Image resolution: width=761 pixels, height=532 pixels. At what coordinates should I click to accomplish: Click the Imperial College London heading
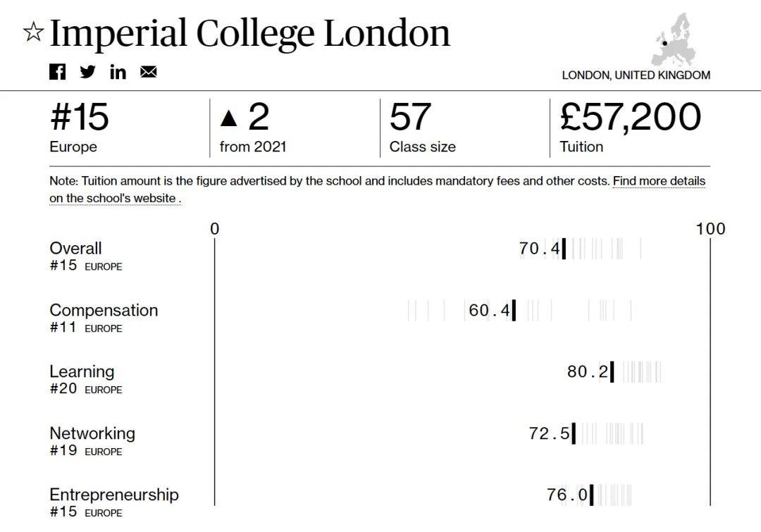(x=249, y=33)
